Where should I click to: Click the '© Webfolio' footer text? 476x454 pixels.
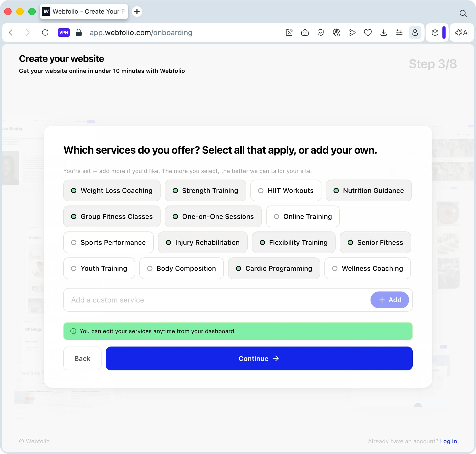pyautogui.click(x=34, y=441)
